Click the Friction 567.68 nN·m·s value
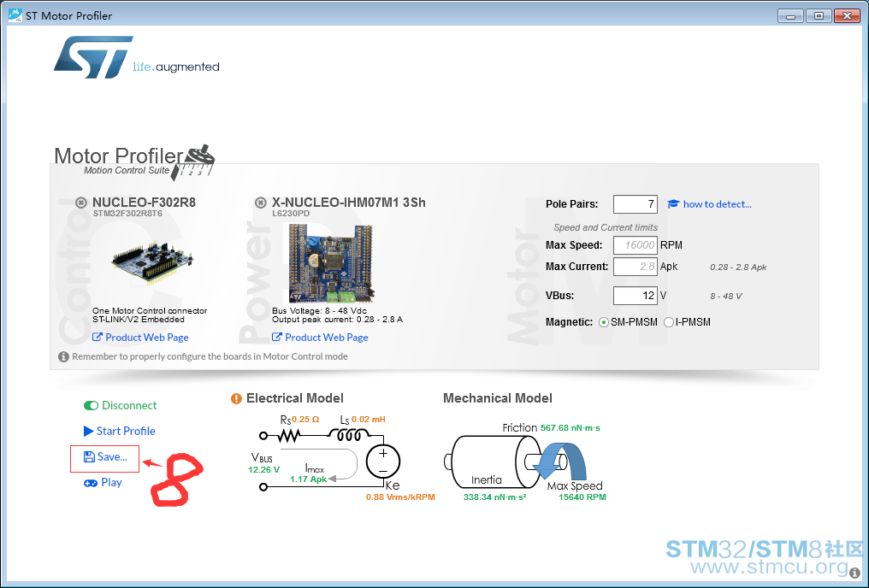The width and height of the screenshot is (869, 588). coord(570,428)
